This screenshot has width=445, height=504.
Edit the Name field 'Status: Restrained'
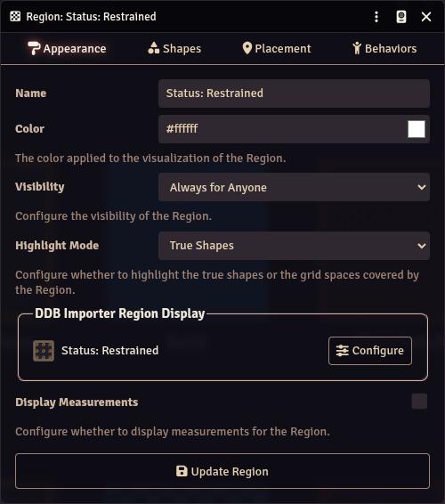(294, 93)
